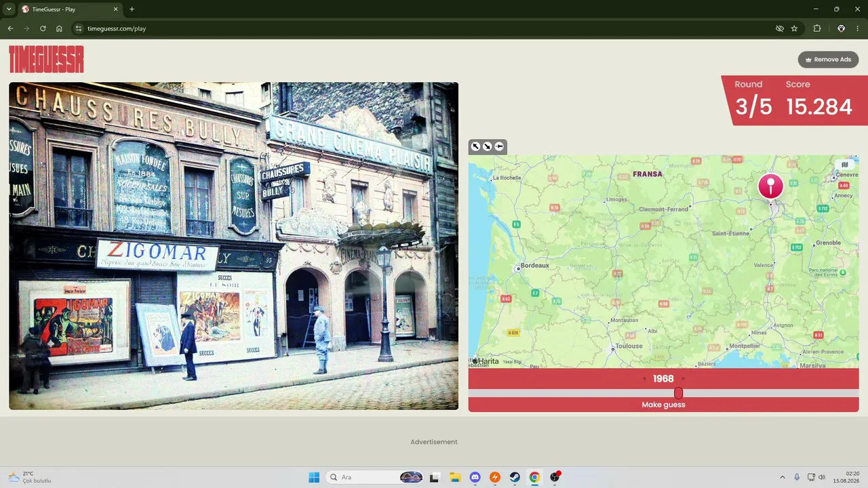Open the historical Zigomar cinema photo

233,246
